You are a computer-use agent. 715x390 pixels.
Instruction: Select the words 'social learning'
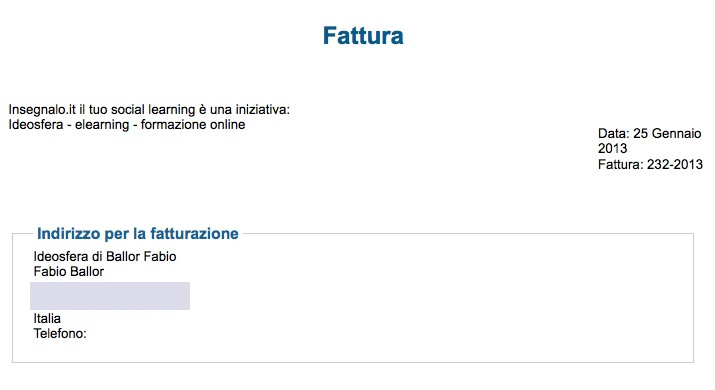click(153, 110)
